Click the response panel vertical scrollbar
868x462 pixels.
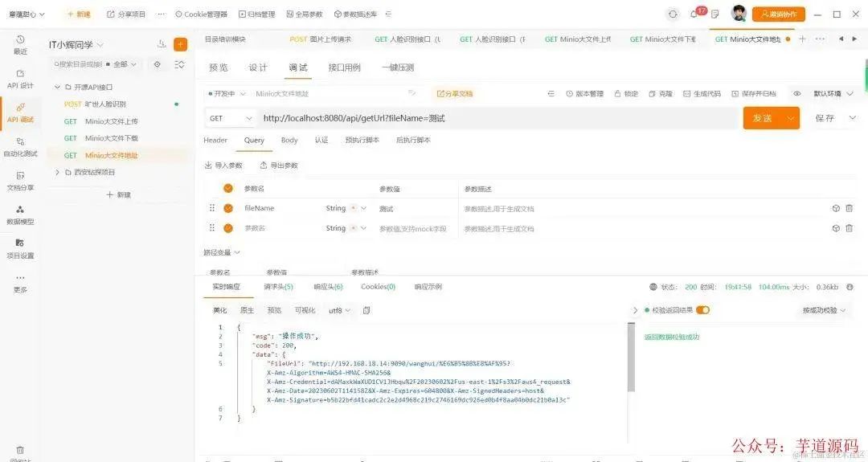tap(631, 358)
